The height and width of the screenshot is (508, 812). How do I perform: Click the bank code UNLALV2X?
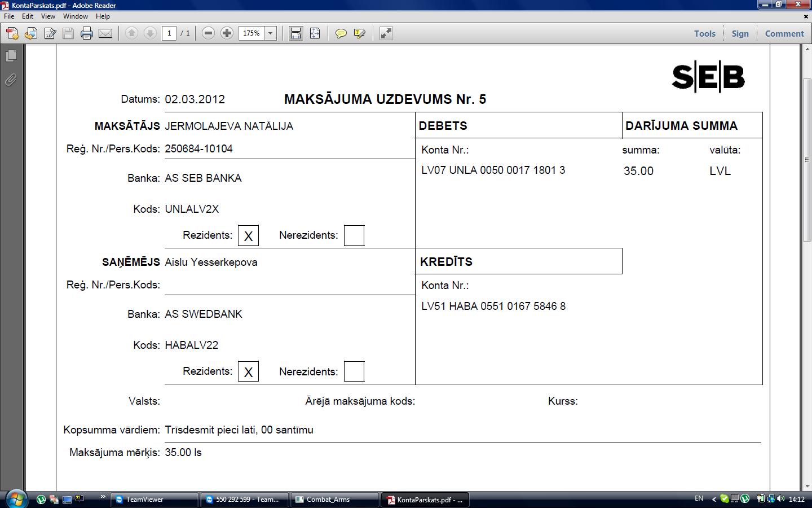click(192, 209)
